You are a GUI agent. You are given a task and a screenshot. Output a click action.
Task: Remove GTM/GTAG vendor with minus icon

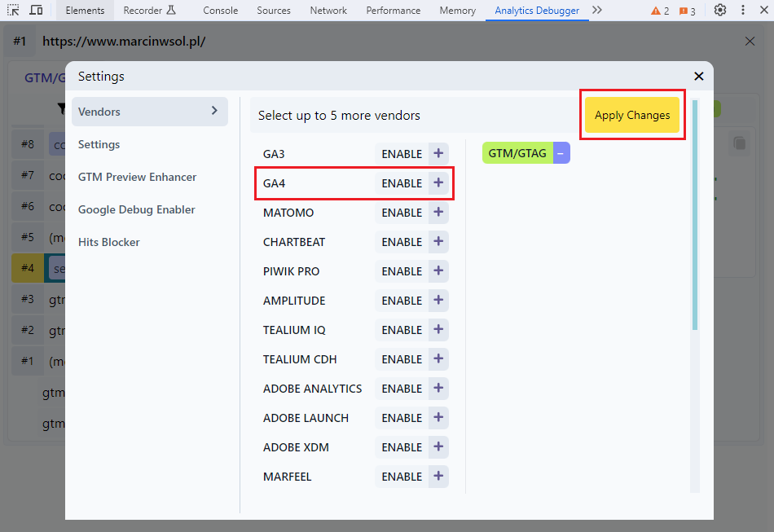pos(561,153)
